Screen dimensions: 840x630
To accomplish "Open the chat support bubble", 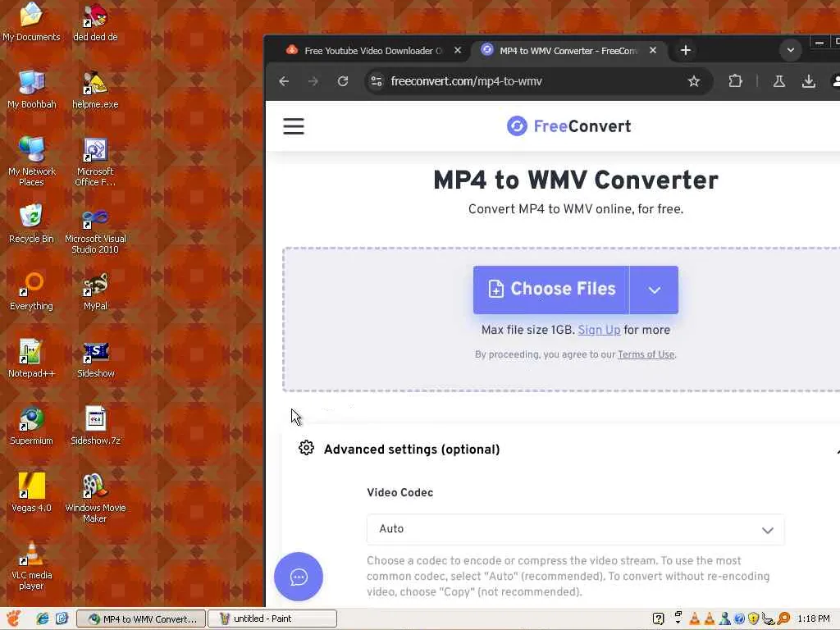I will coord(299,577).
